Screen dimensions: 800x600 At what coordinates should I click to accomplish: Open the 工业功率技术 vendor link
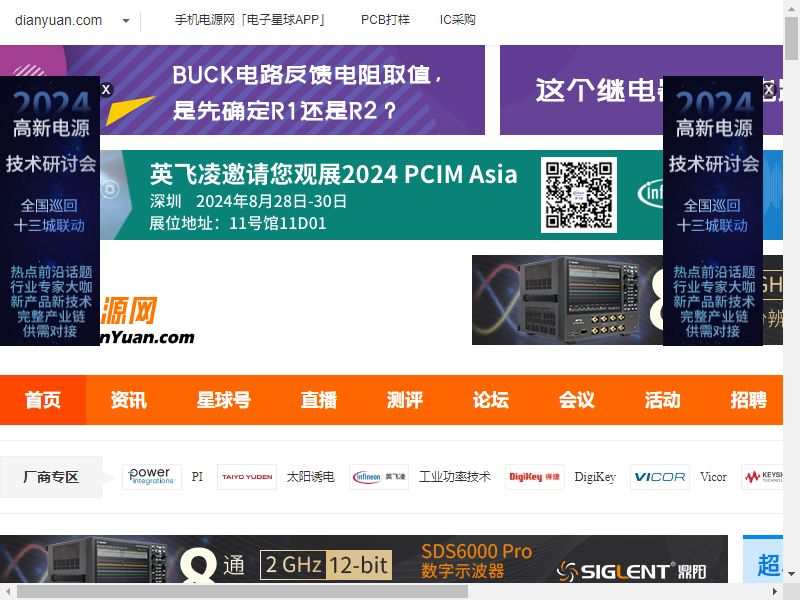[x=455, y=477]
